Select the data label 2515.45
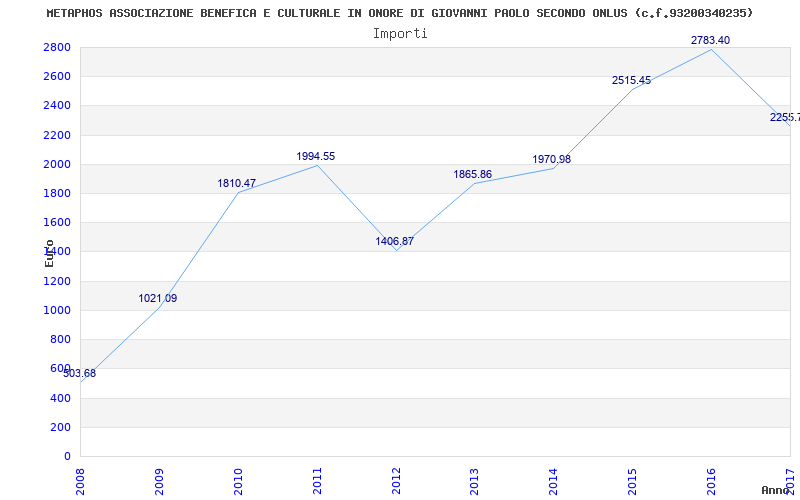Screen dimensions: 800x500 632,80
